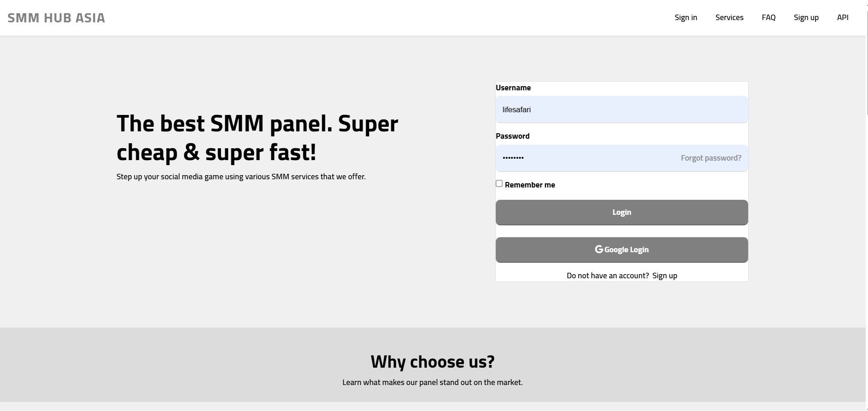Viewport: 868px width, 411px height.
Task: Follow the Forgot password? link
Action: click(710, 158)
